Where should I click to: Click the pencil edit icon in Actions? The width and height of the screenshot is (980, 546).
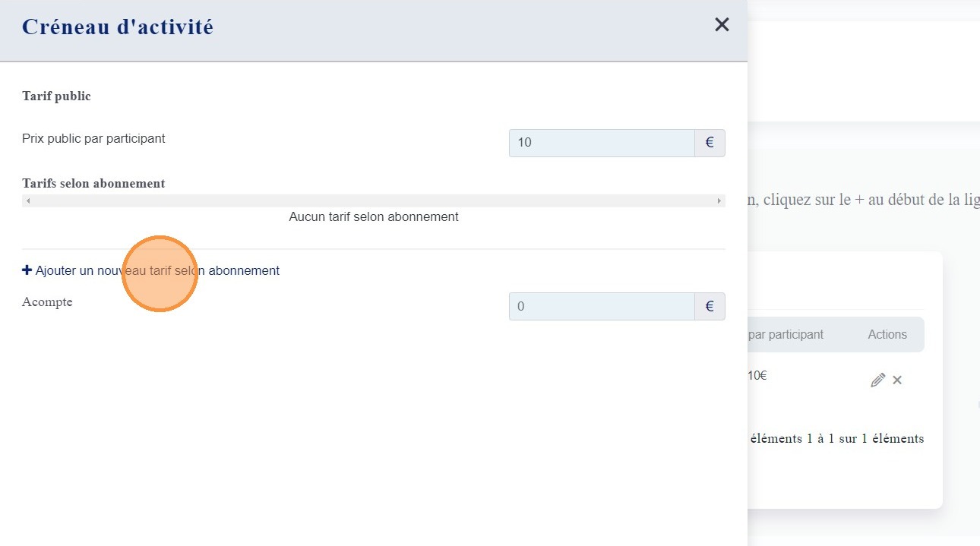click(877, 380)
